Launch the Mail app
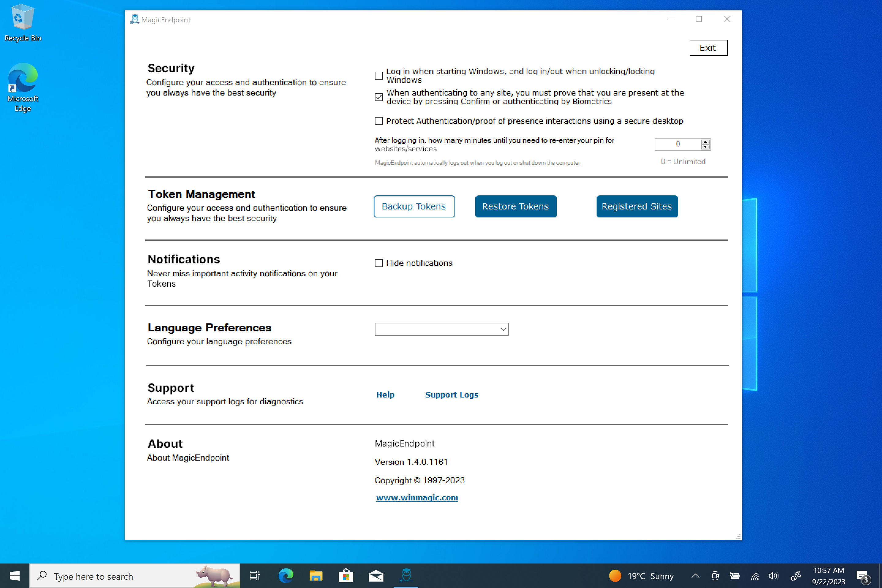This screenshot has height=588, width=882. [375, 575]
